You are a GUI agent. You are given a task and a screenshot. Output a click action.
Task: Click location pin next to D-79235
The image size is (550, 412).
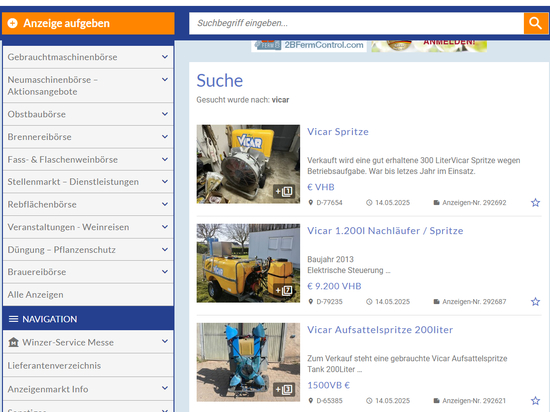[310, 302]
